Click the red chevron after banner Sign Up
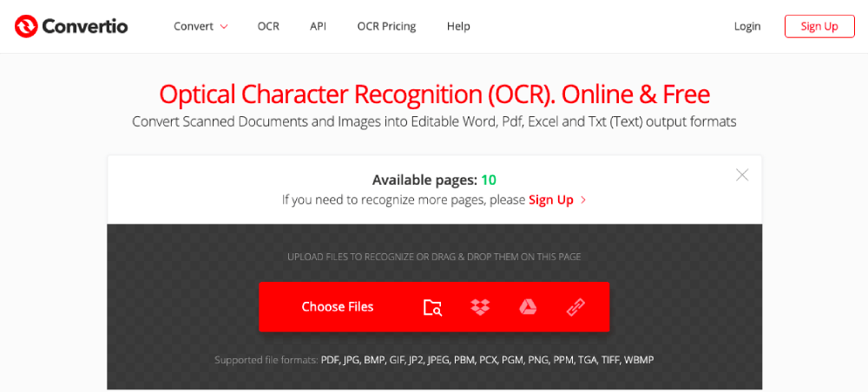Image resolution: width=868 pixels, height=392 pixels. [583, 200]
